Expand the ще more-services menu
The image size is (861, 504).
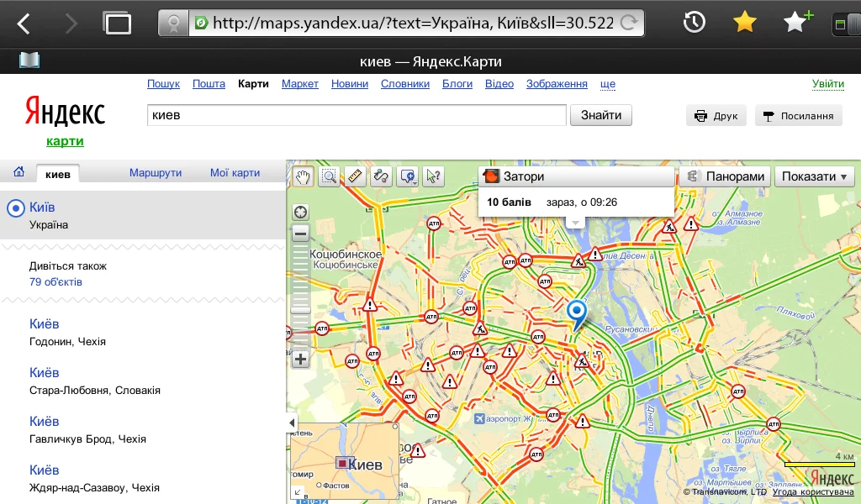(608, 84)
